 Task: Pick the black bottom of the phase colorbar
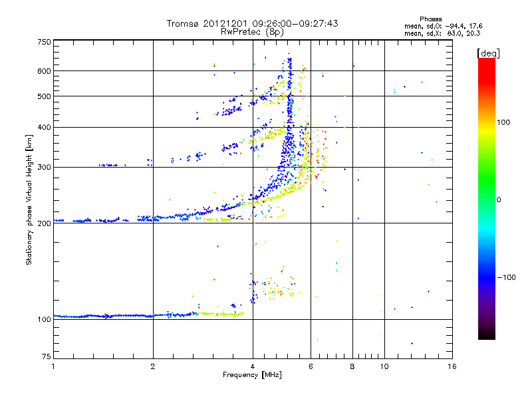487,336
